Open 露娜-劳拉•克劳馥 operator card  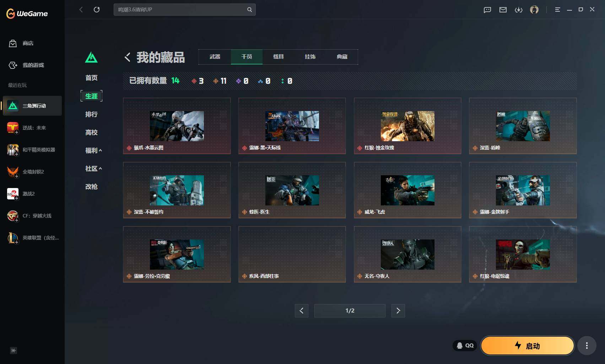(x=177, y=254)
